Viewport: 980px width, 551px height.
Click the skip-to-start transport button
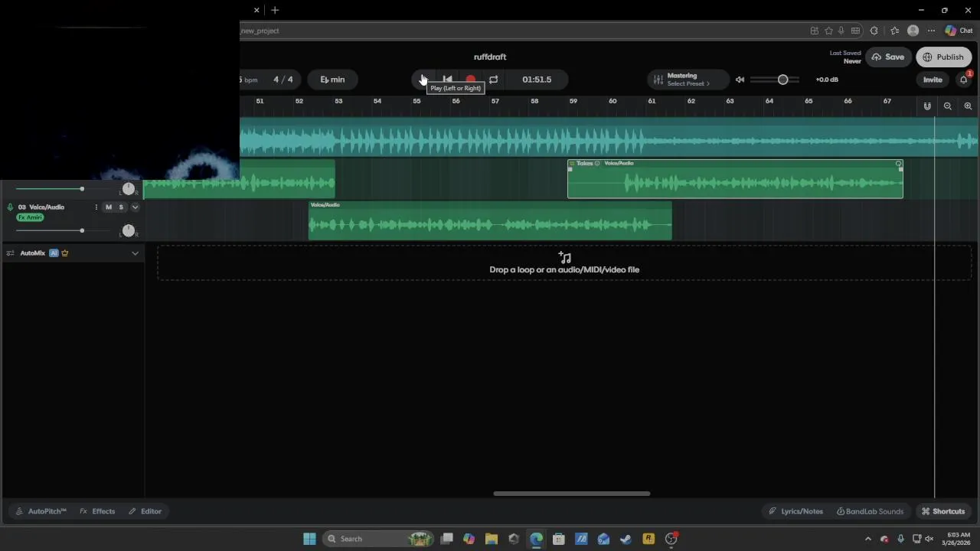coord(447,80)
